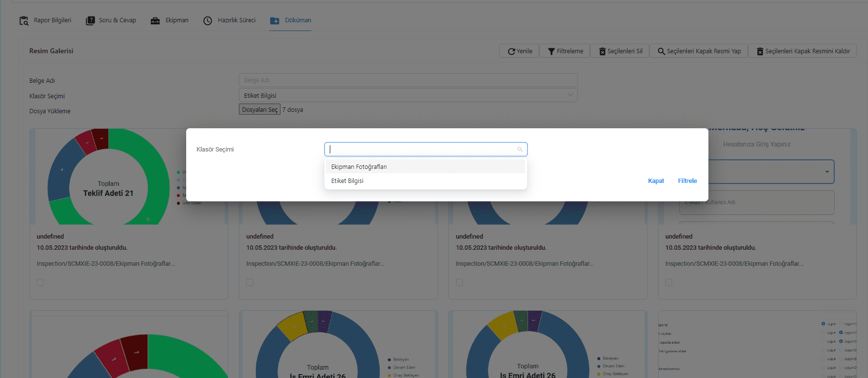Click the Klasör Seçimi label in dialog
The image size is (868, 378).
click(215, 149)
